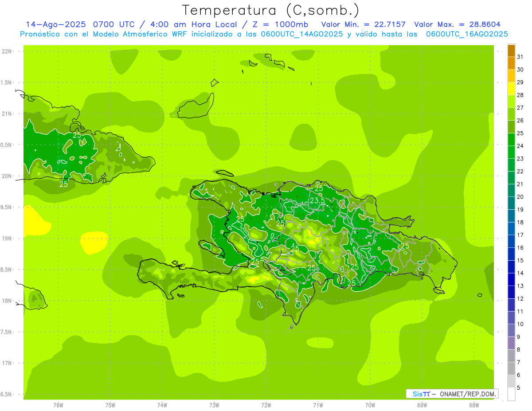Click the orange swatch between 30 and 31

point(511,63)
